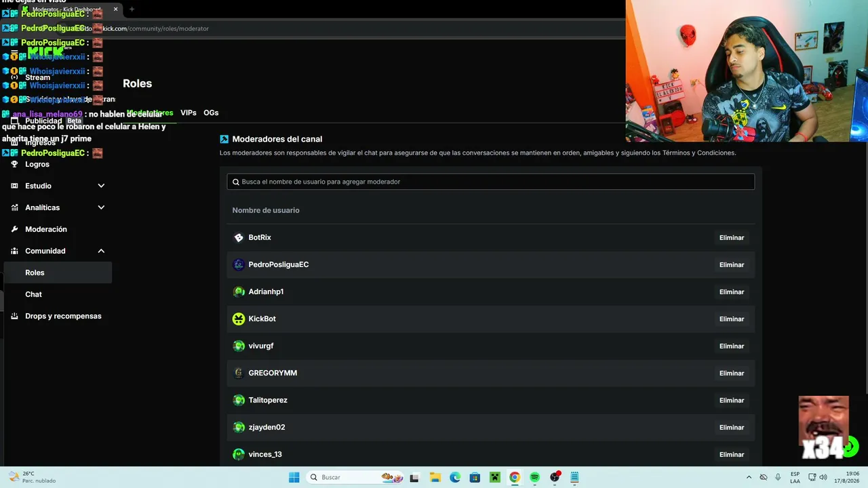Screen dimensions: 868x488
Task: Click the microphone tray icon
Action: point(778,477)
